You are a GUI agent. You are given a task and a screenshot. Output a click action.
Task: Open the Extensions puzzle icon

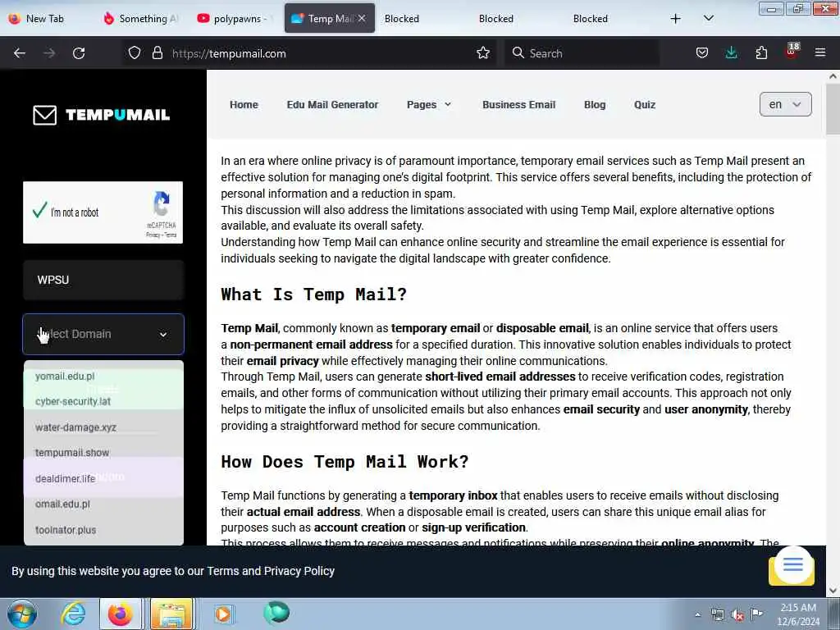tap(761, 53)
